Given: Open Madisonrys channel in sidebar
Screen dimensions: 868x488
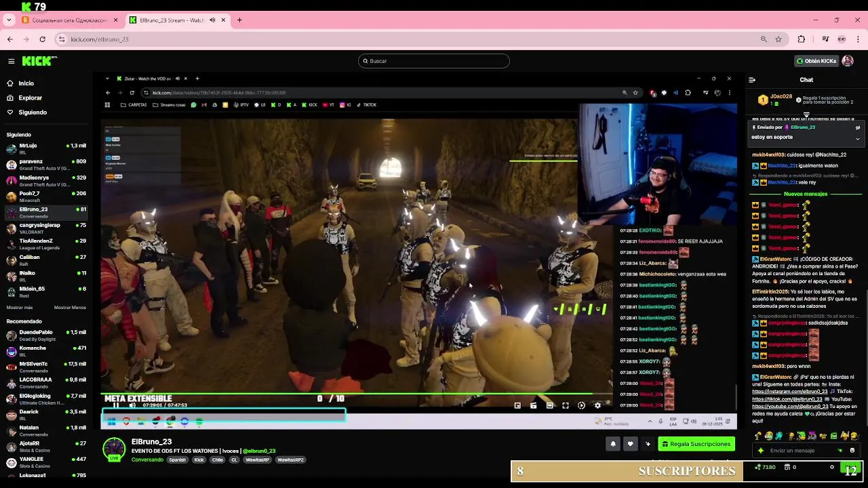Looking at the screenshot, I should pos(46,181).
